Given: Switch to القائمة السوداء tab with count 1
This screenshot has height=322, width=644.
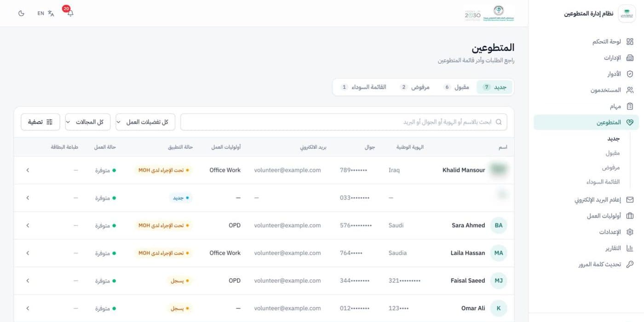Looking at the screenshot, I should pos(363,87).
